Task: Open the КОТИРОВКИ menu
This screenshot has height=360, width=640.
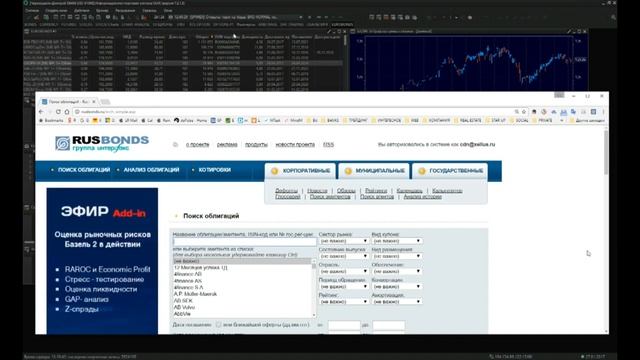Action: coord(215,170)
